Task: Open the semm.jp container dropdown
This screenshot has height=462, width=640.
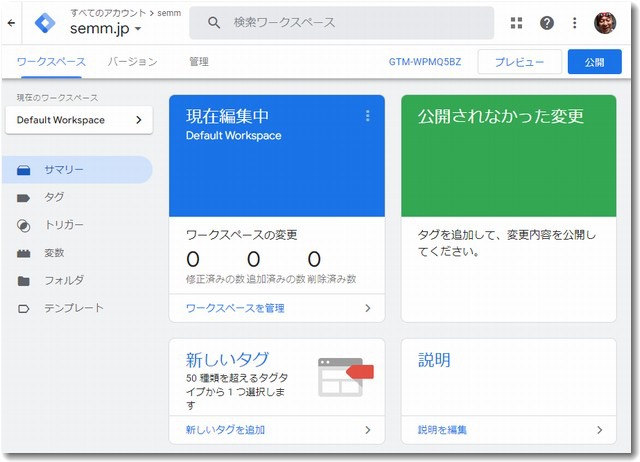Action: tap(105, 29)
